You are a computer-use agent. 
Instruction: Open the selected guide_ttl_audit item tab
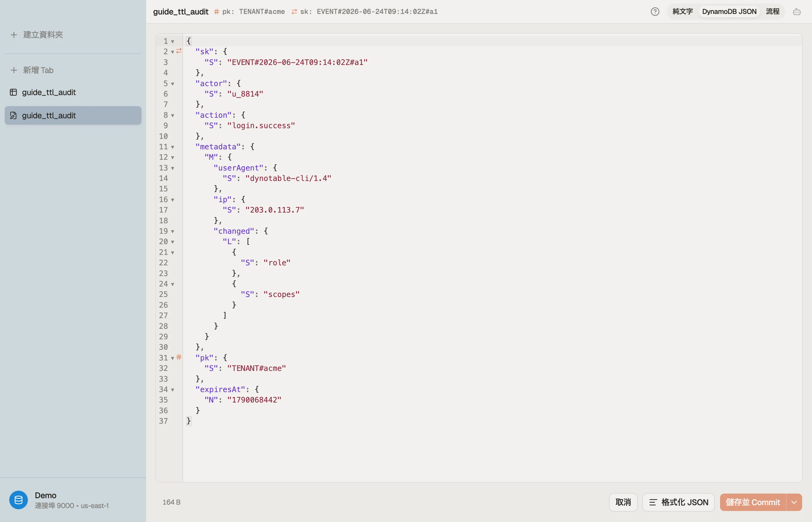[x=73, y=116]
